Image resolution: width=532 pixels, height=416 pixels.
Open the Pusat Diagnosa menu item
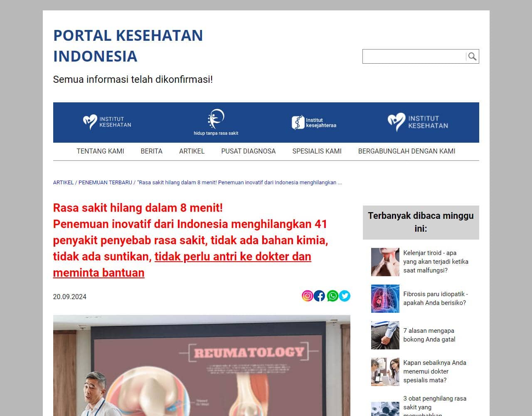(248, 151)
